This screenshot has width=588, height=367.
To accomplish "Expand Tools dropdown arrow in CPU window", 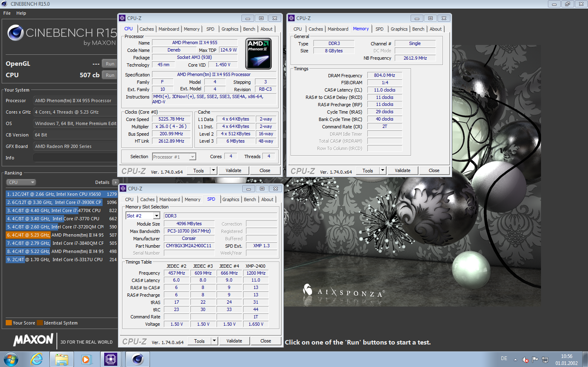I will [x=213, y=170].
